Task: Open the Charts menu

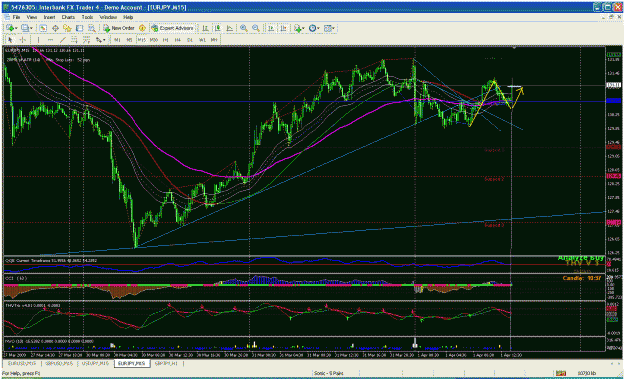Action: 68,17
